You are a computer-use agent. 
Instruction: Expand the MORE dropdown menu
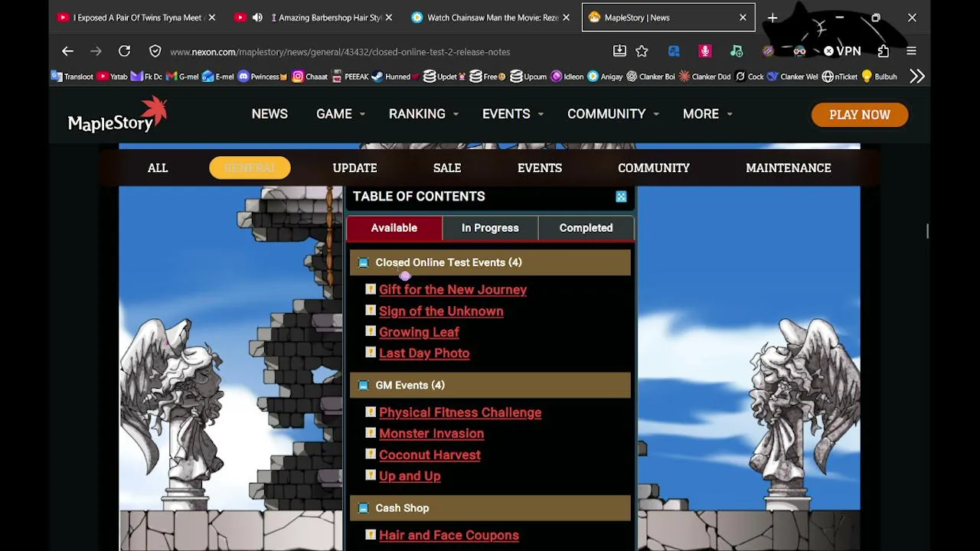[707, 114]
